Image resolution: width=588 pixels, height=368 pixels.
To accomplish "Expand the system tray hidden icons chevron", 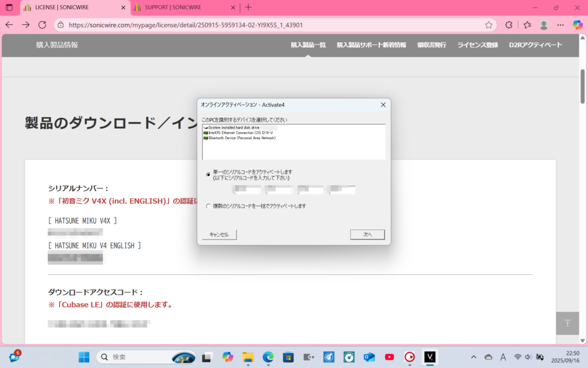I will (473, 356).
